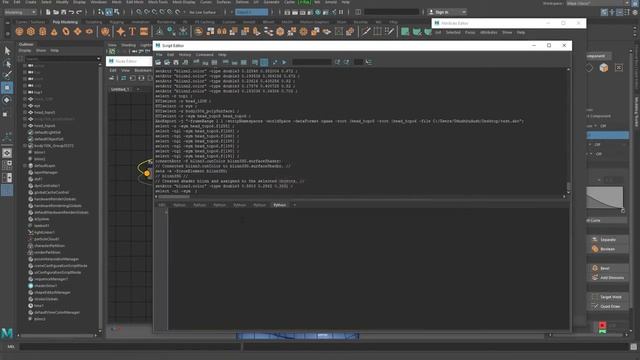Toggle the red record button at the bottom right
The width and height of the screenshot is (640, 360).
tap(602, 325)
